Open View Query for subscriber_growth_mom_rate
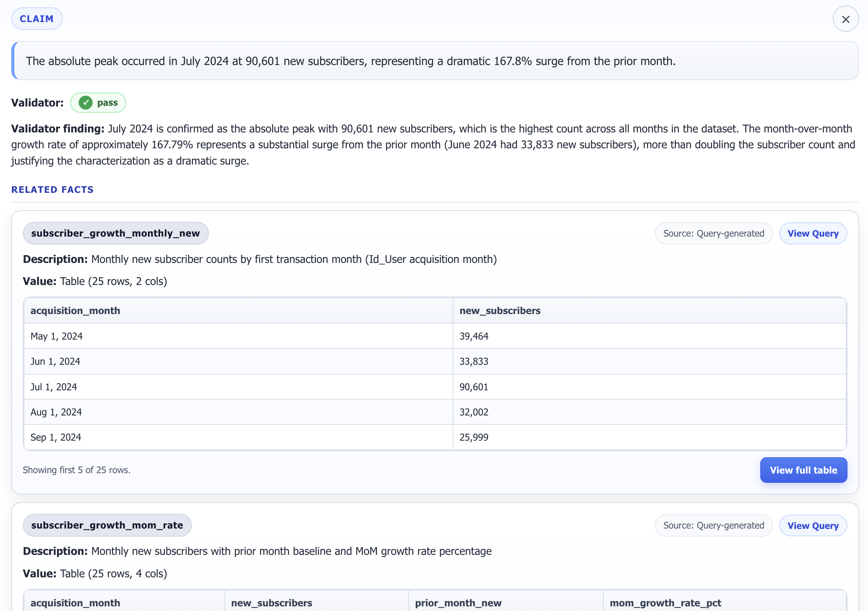This screenshot has width=868, height=611. [x=813, y=525]
